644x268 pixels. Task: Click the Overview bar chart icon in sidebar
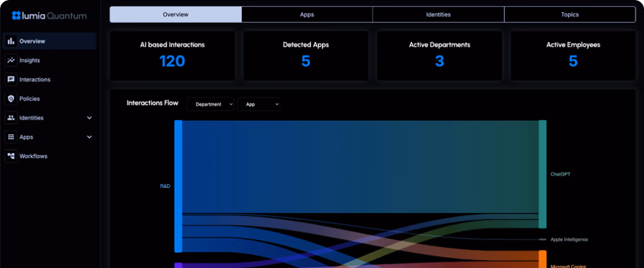[x=11, y=41]
